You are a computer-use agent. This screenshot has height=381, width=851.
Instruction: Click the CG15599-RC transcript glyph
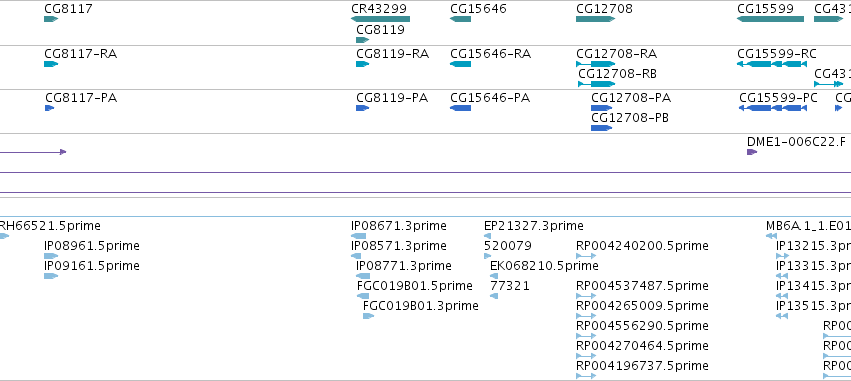[x=772, y=64]
